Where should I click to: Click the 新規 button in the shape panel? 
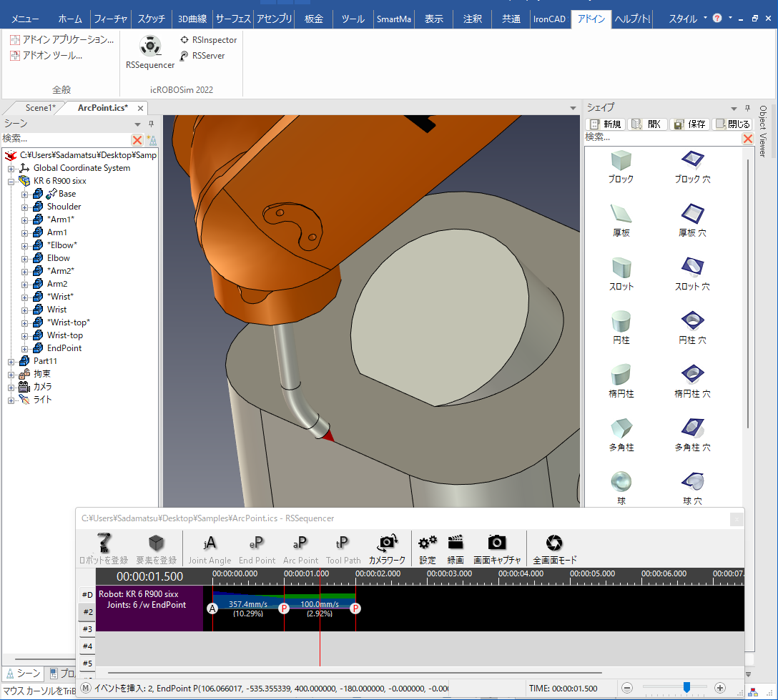(x=605, y=124)
